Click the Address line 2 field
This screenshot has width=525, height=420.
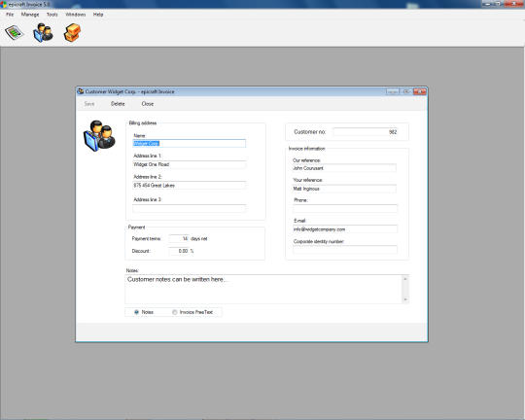click(190, 186)
